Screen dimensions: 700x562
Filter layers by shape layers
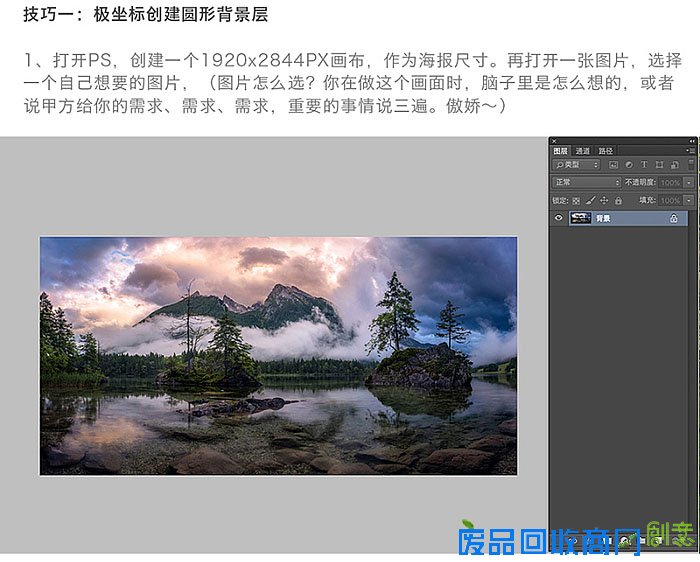(659, 165)
